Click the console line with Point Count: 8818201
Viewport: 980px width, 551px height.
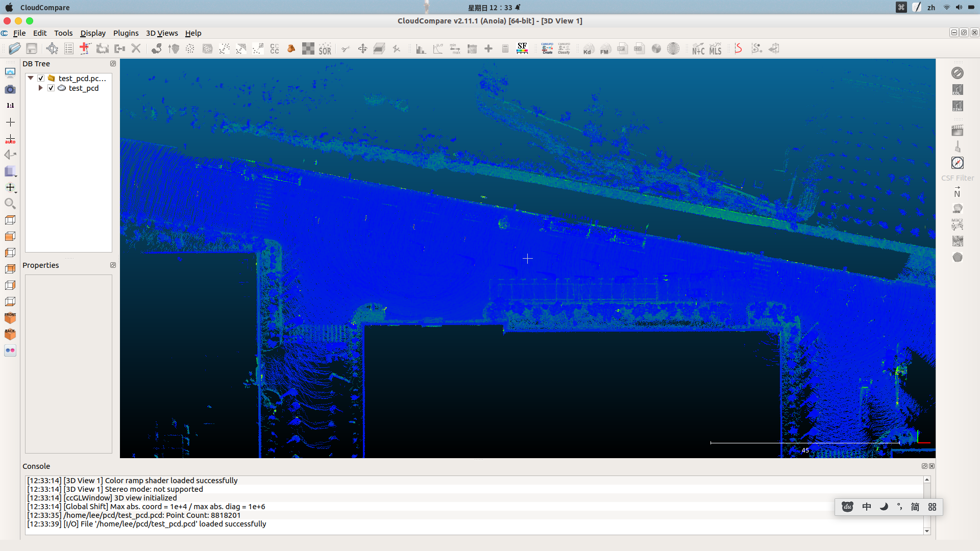(134, 515)
